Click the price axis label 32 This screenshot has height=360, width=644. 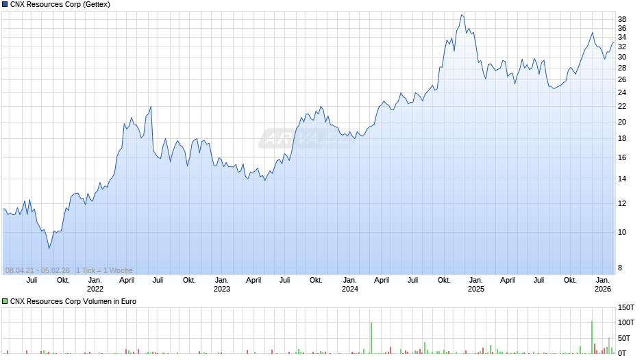click(x=622, y=47)
